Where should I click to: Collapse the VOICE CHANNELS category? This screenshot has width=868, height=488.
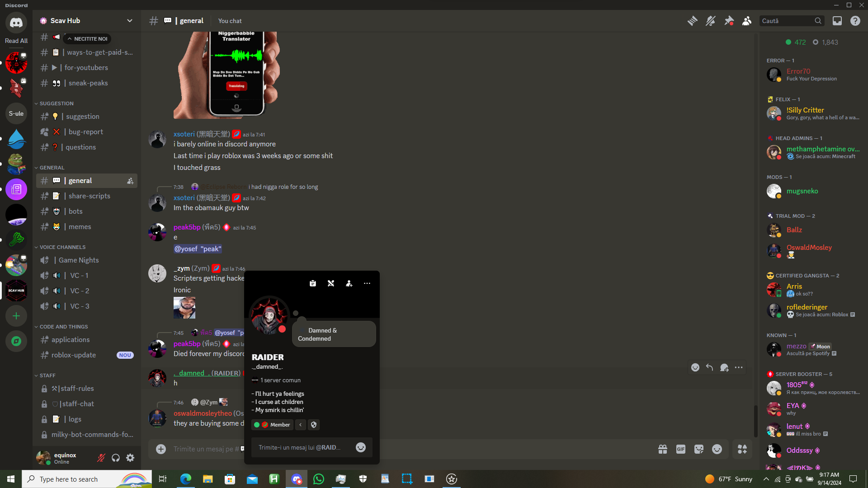[62, 247]
